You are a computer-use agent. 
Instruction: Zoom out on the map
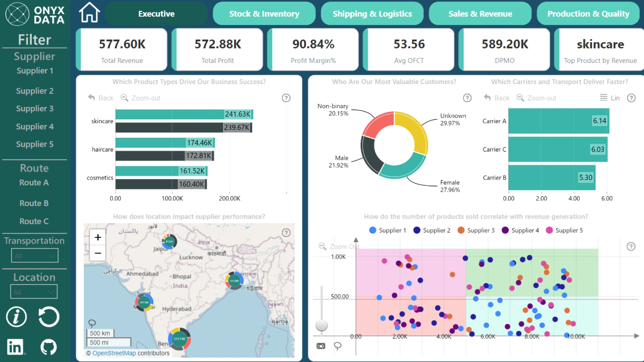[98, 253]
